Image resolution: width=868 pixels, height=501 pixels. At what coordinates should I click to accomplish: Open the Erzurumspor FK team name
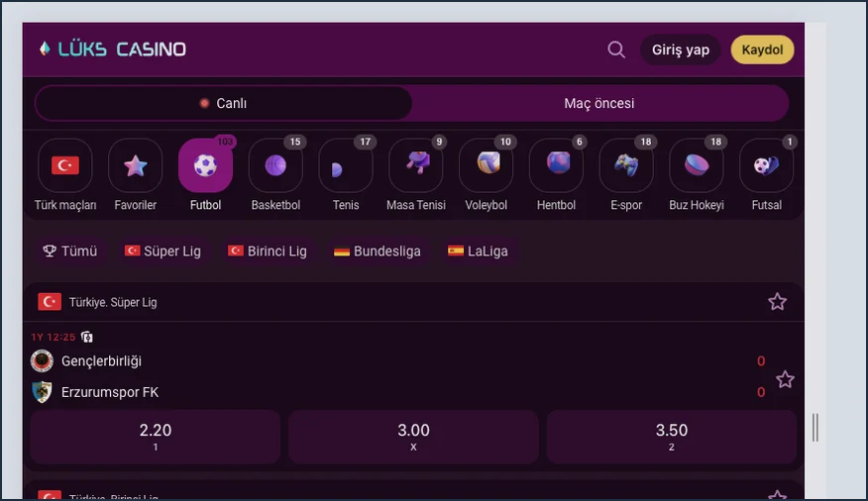[110, 392]
